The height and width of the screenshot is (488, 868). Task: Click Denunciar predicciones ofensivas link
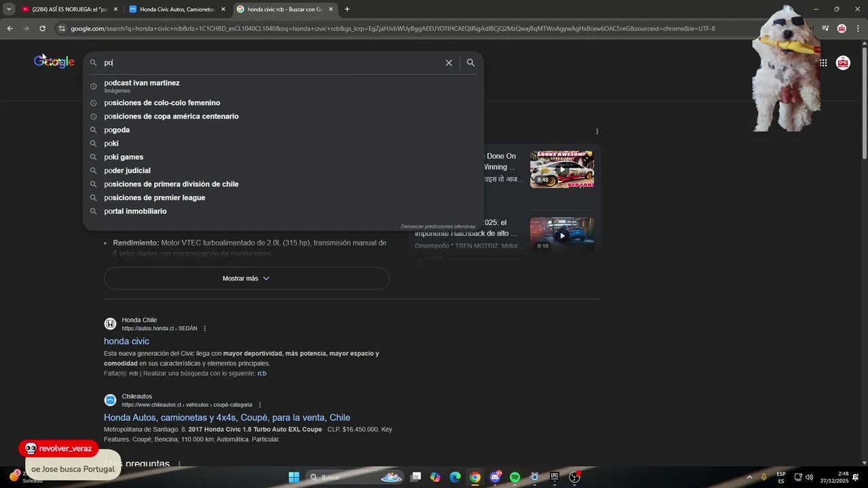pos(438,226)
